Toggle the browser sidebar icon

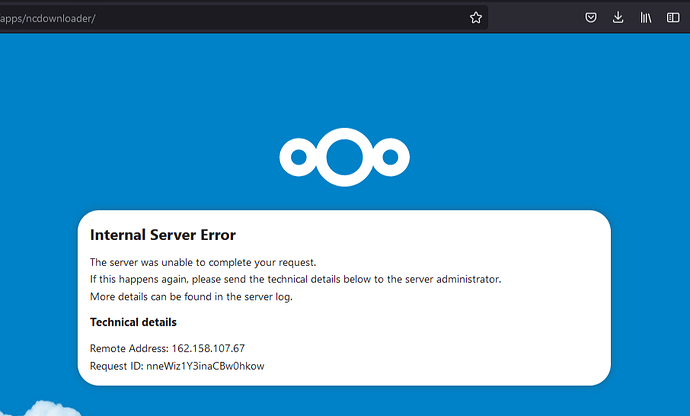[673, 18]
